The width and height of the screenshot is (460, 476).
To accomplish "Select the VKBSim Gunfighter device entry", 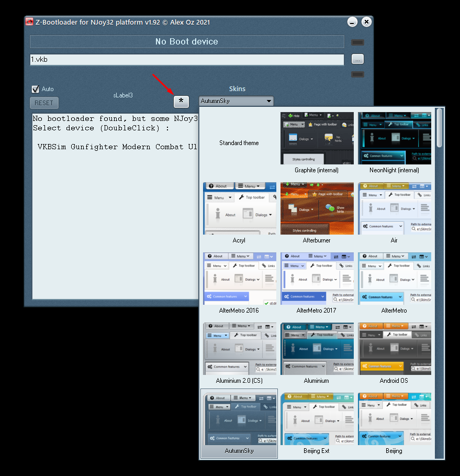I will coord(117,147).
